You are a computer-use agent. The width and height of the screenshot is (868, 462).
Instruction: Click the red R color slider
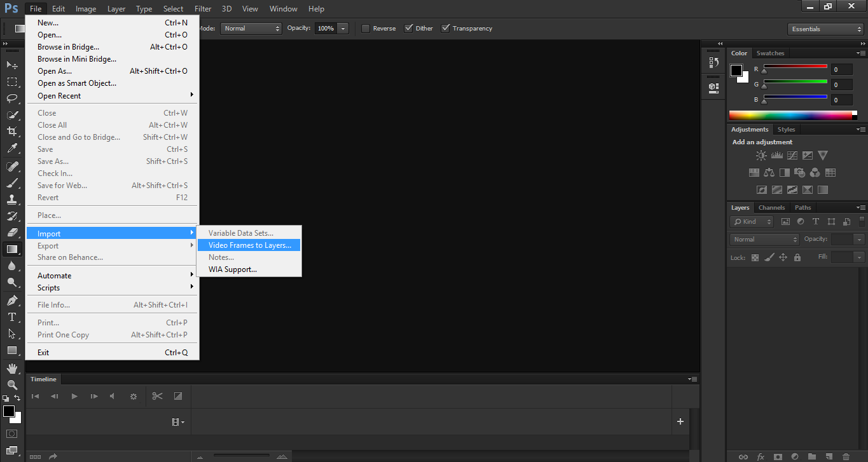click(795, 66)
